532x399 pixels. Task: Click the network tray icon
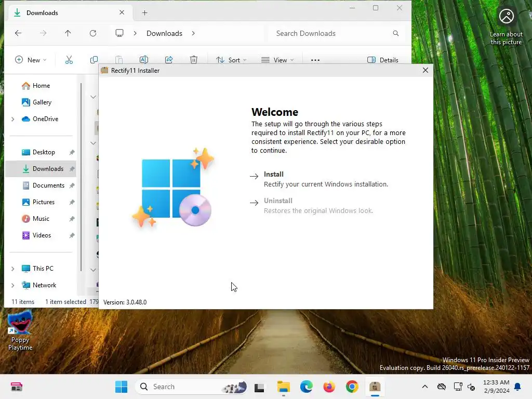(x=458, y=387)
